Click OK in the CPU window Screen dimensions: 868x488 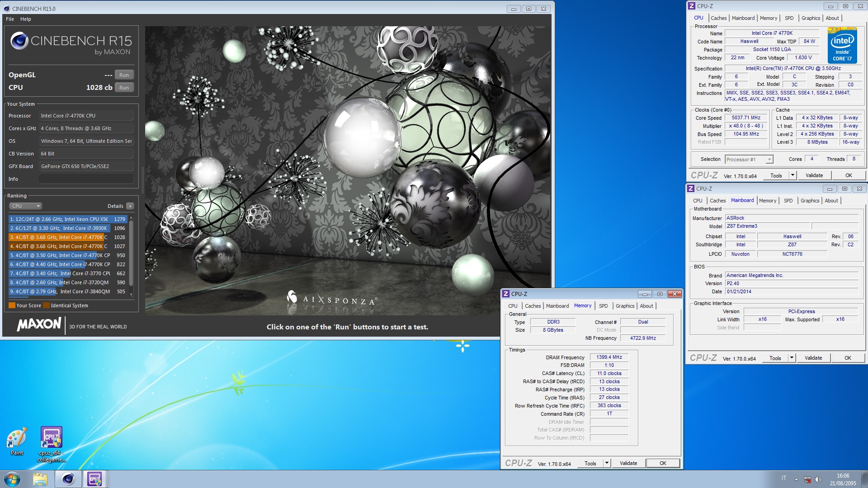tap(849, 176)
